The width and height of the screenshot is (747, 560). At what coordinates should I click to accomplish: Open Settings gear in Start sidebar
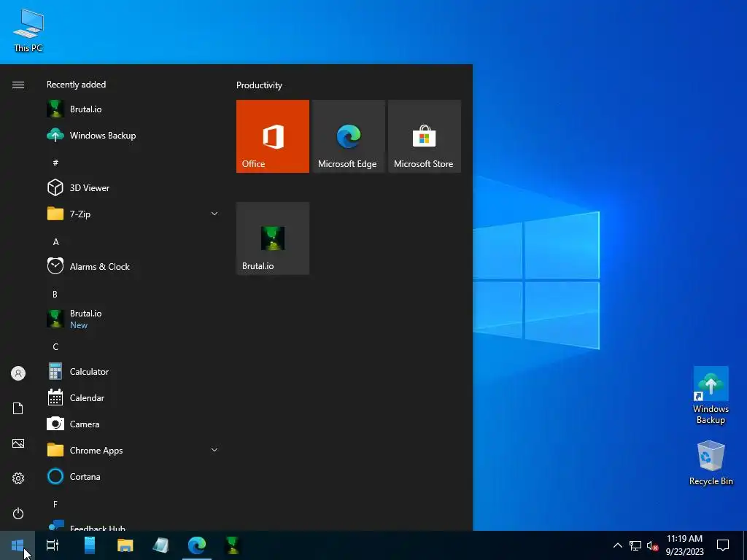pyautogui.click(x=18, y=478)
